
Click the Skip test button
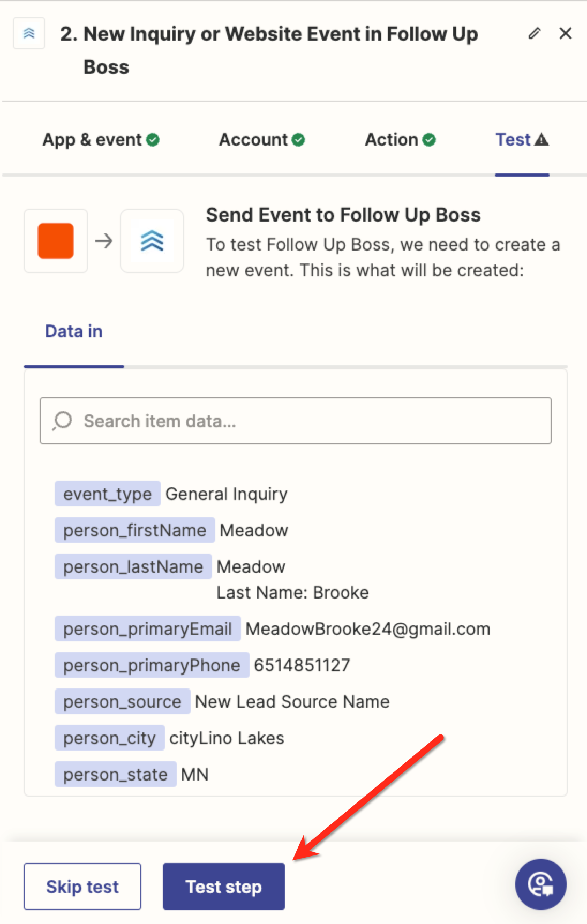click(x=82, y=887)
